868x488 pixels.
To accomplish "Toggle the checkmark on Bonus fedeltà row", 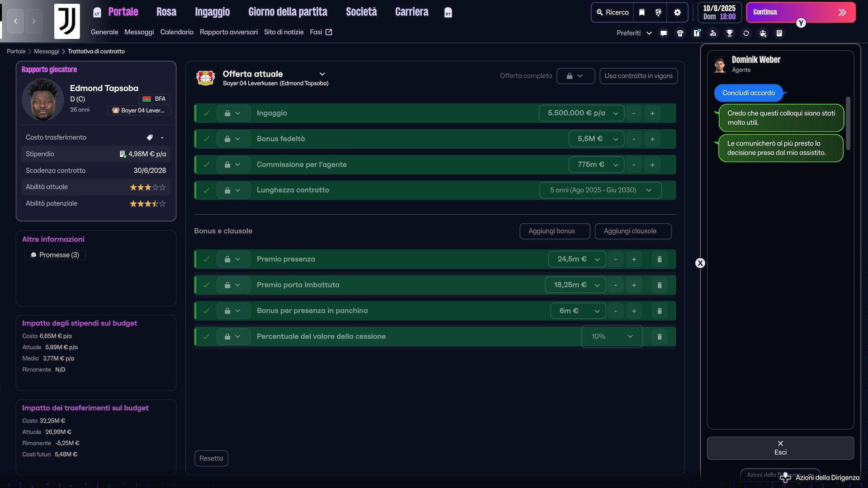I will click(207, 139).
